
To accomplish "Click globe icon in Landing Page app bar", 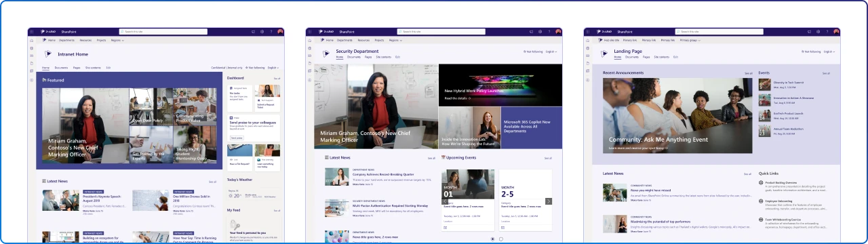I will pos(587,48).
